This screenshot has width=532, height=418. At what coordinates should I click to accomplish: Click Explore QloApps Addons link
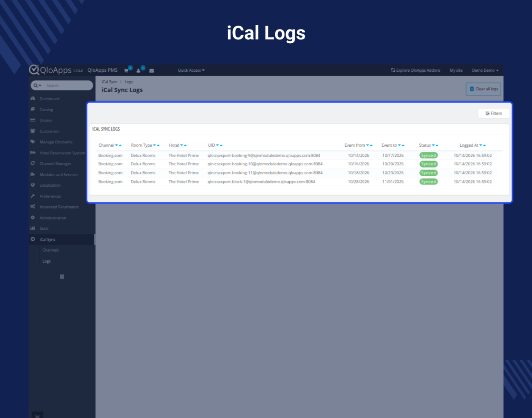pos(416,70)
